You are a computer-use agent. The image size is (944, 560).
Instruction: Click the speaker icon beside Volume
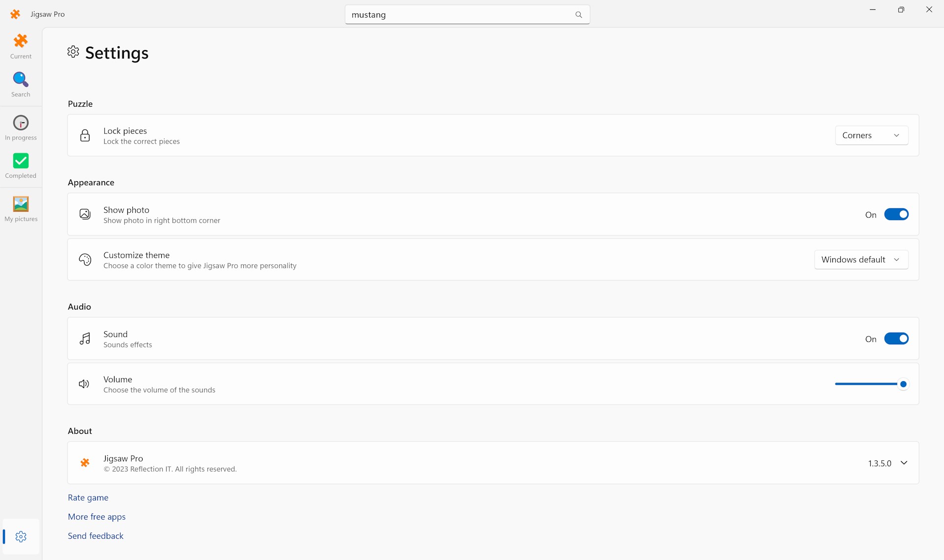pos(84,384)
